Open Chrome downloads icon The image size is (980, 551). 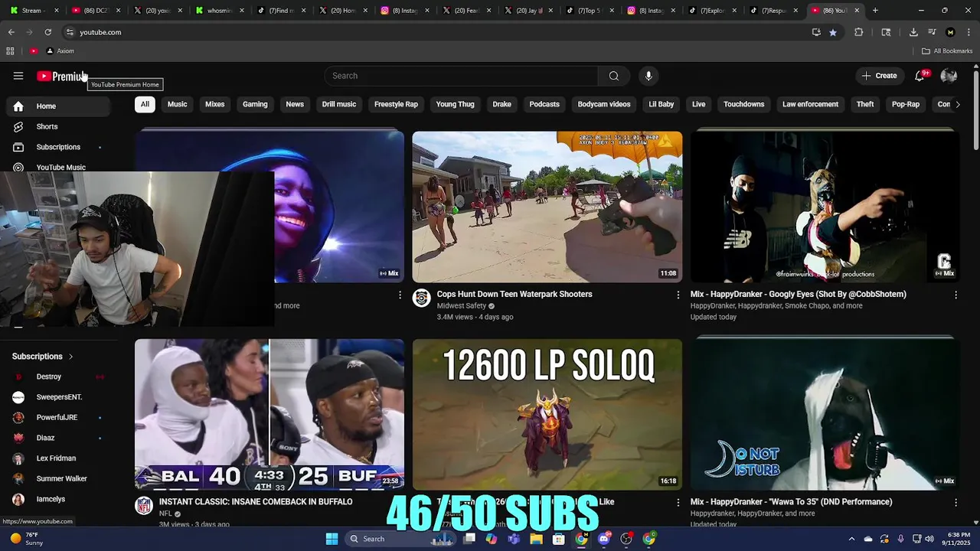coord(913,32)
